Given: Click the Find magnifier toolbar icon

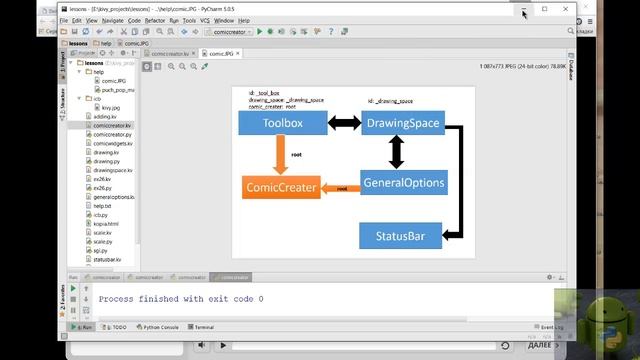Looking at the screenshot, I should (x=160, y=31).
